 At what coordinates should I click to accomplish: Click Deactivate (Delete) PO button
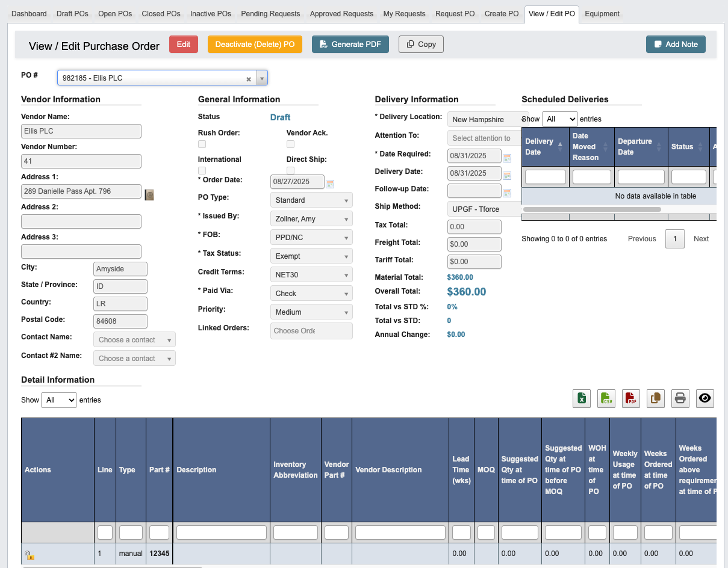pos(255,45)
